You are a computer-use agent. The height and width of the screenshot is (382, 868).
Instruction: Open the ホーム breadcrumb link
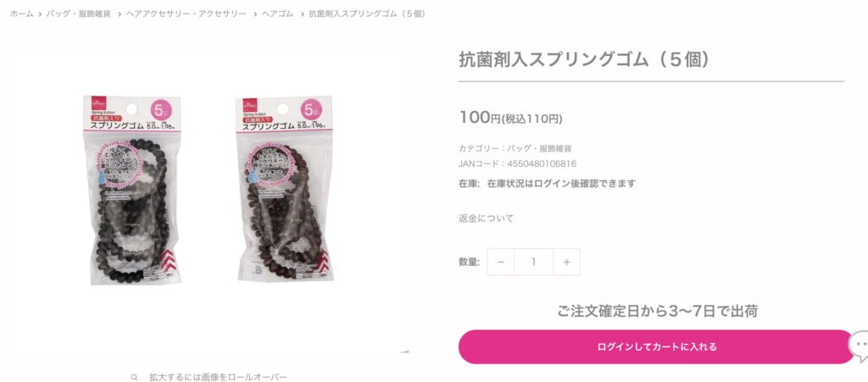pos(21,14)
